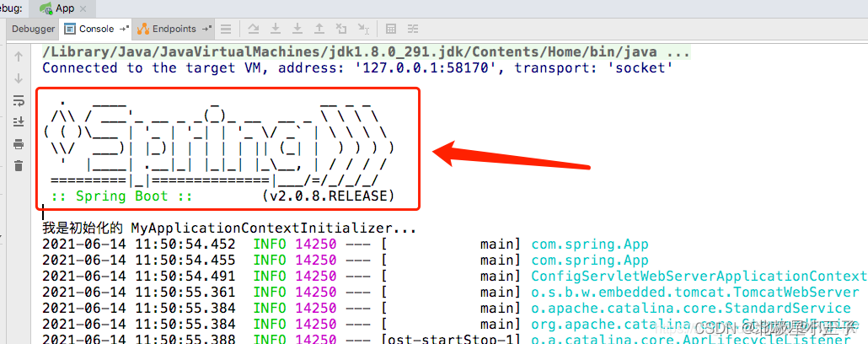Close the App debug session tab
Image resolution: width=868 pixels, height=344 pixels.
pyautogui.click(x=83, y=9)
